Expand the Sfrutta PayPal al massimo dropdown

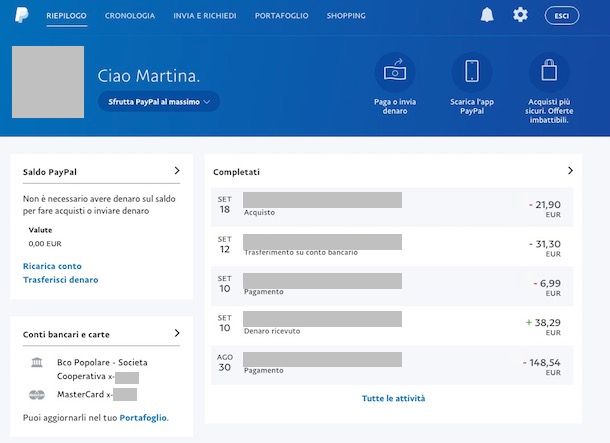(x=159, y=102)
